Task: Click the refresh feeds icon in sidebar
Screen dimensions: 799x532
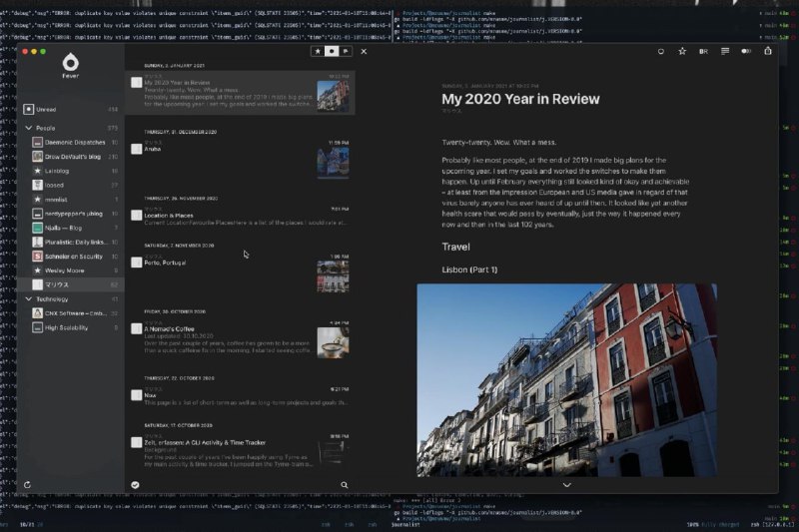Action: coord(27,485)
